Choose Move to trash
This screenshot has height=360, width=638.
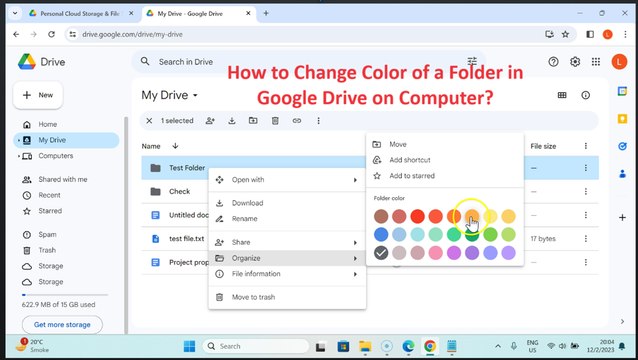coord(287,297)
